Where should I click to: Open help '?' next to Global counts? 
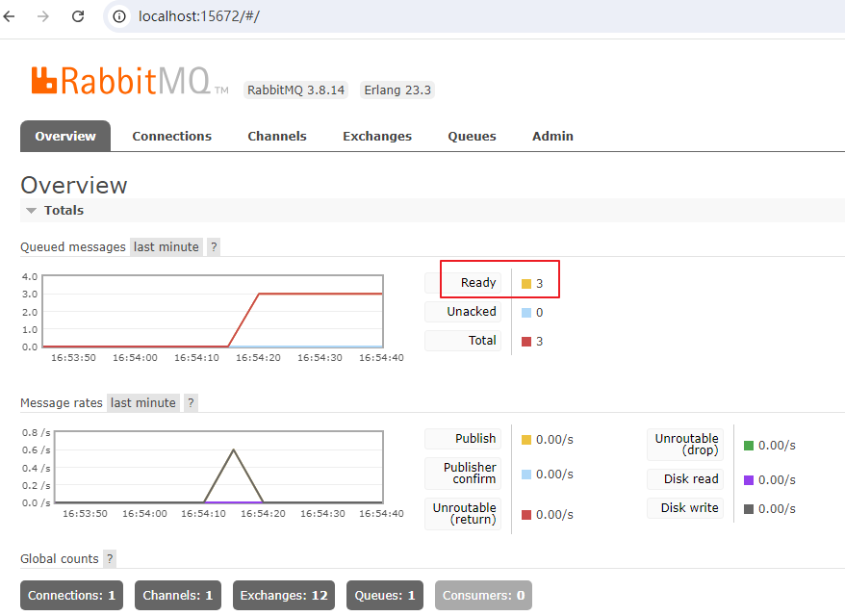click(110, 558)
